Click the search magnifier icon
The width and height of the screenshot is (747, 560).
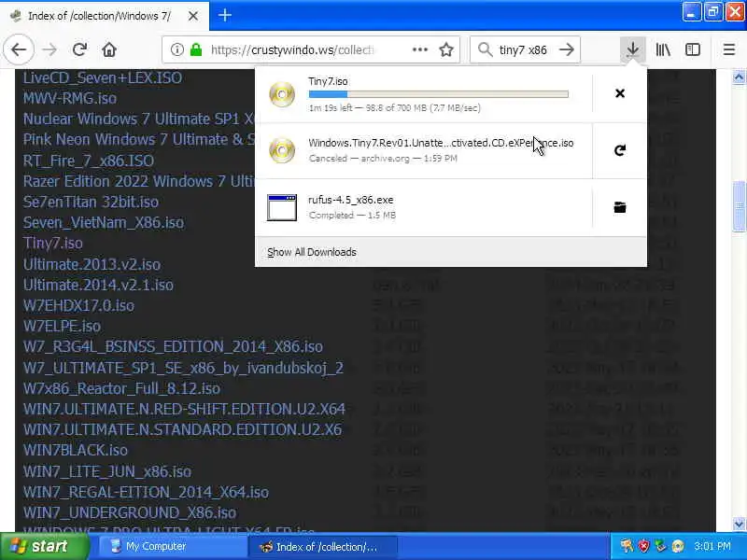(485, 49)
